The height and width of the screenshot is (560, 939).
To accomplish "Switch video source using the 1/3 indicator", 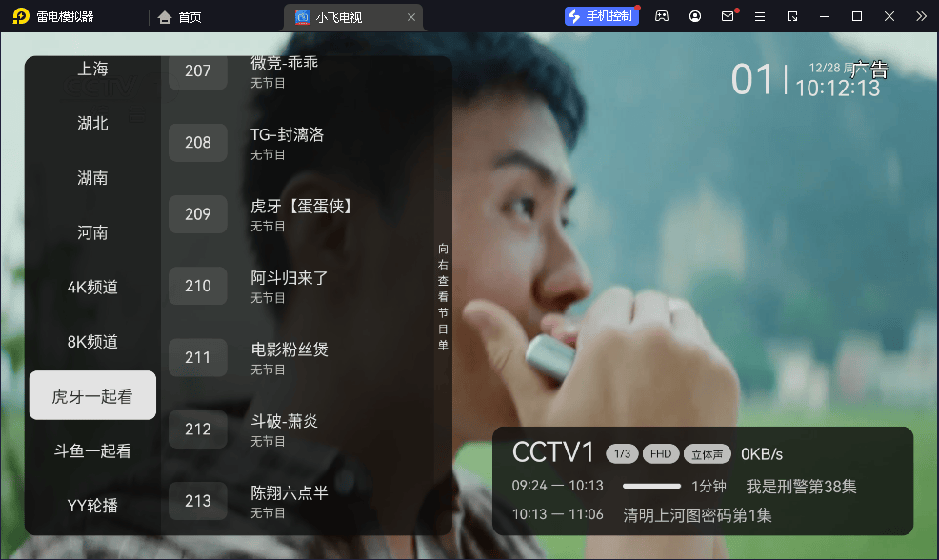I will point(622,453).
